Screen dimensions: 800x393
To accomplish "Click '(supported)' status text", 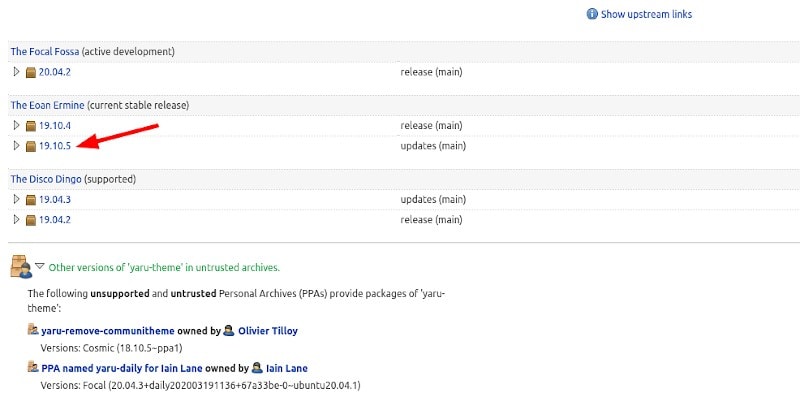I will 110,179.
